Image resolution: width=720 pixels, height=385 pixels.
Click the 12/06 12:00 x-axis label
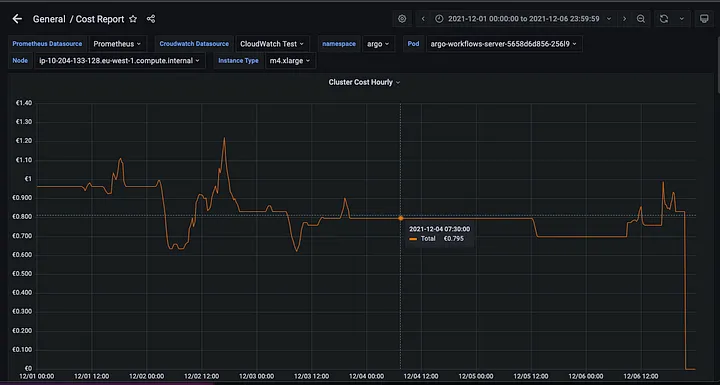[641, 376]
